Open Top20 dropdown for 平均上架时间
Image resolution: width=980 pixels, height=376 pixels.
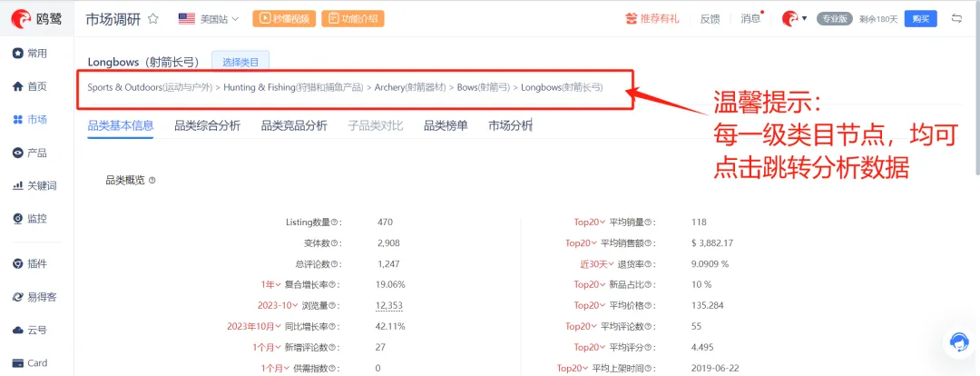[572, 368]
